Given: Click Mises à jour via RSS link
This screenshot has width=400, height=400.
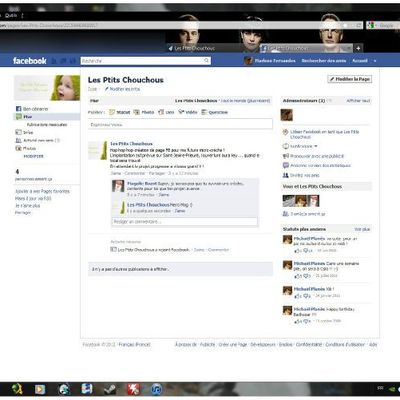Looking at the screenshot, I should [x=33, y=198].
